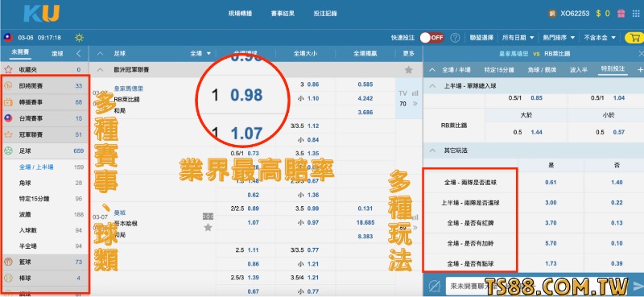Screen dimensions: 644x297
Task: Open the 全場 dropdown in 足球 header
Action: point(200,53)
